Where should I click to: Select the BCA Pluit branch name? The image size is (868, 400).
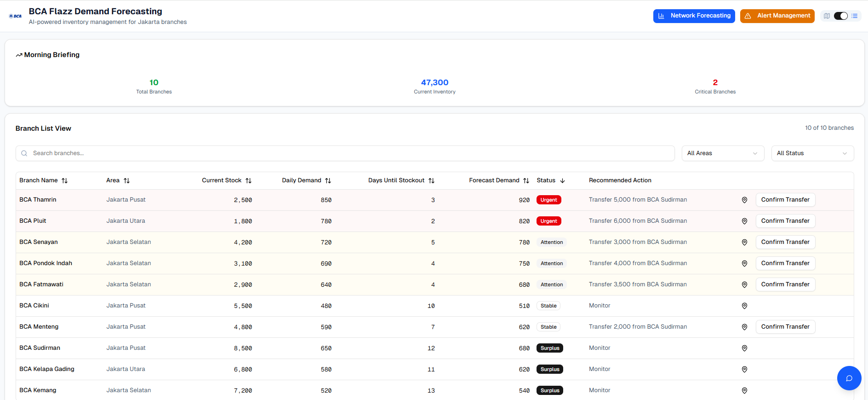(x=33, y=221)
